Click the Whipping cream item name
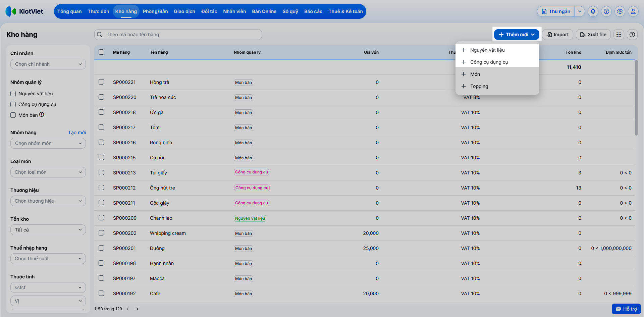The height and width of the screenshot is (317, 644). [168, 233]
